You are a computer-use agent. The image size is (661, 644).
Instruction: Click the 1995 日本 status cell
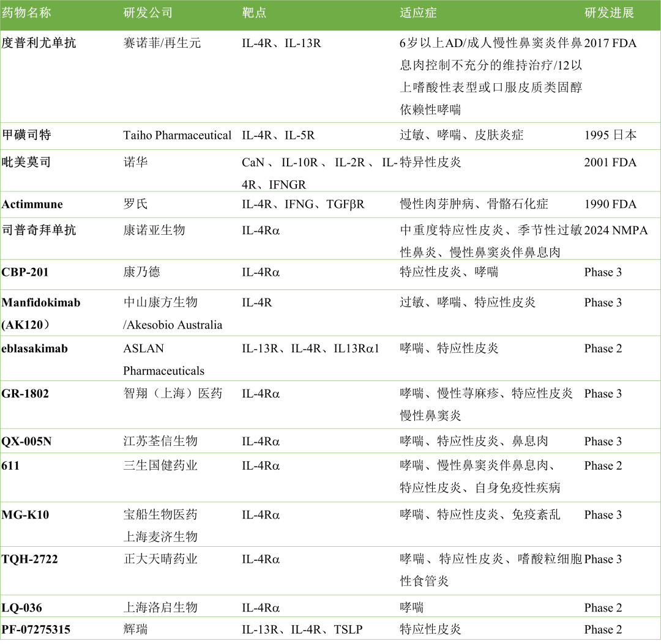[x=610, y=135]
